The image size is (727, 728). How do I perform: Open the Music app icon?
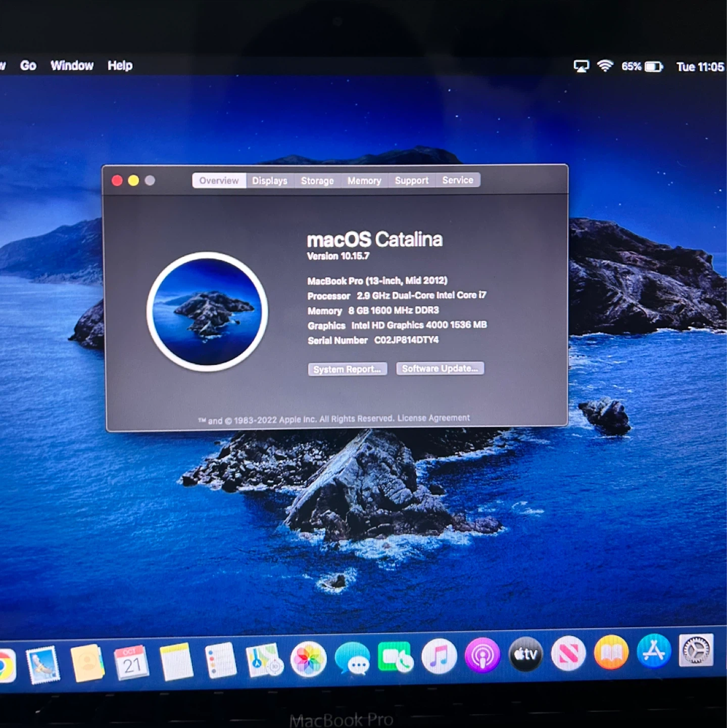(439, 656)
